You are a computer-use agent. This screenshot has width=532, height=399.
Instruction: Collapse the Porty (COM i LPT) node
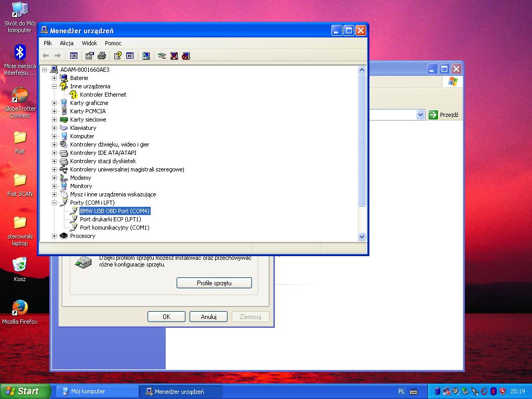tap(55, 203)
